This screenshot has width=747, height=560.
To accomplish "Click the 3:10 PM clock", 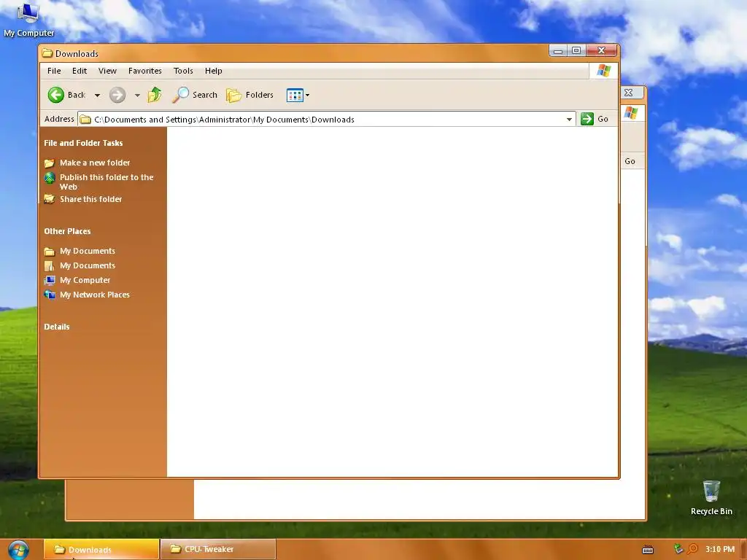I will pyautogui.click(x=720, y=549).
